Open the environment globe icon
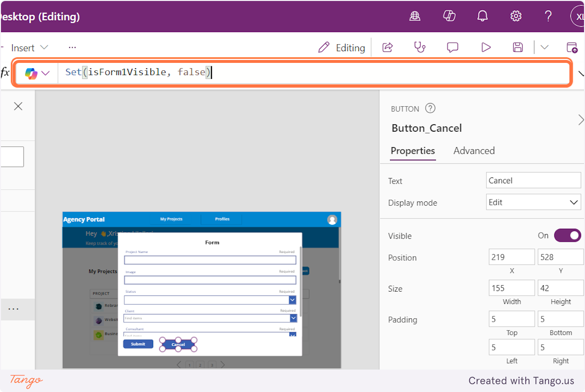 (415, 17)
